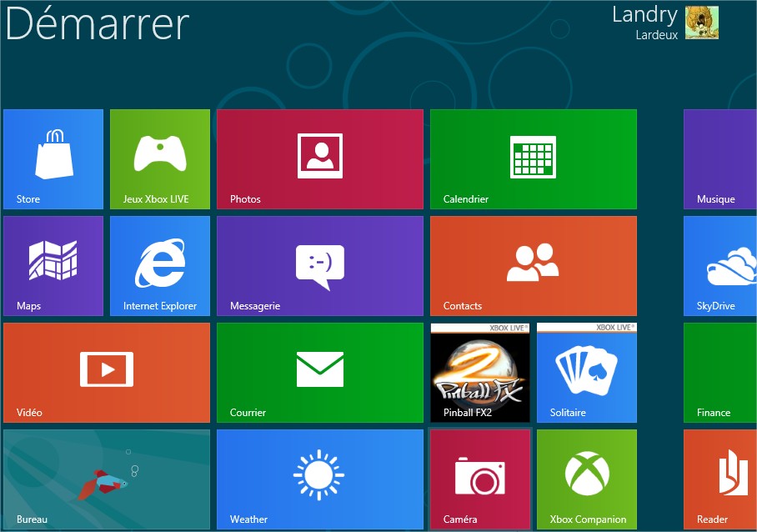Click the Démarrer heading text
The image size is (757, 532).
click(97, 23)
